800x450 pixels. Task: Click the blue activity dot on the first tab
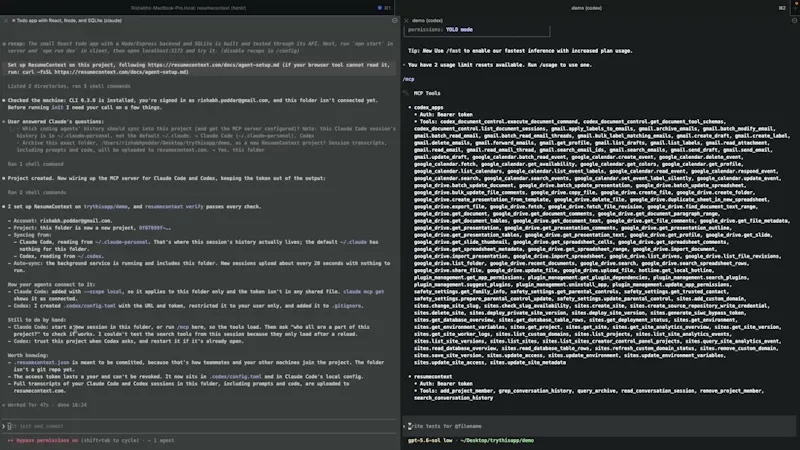pyautogui.click(x=380, y=8)
